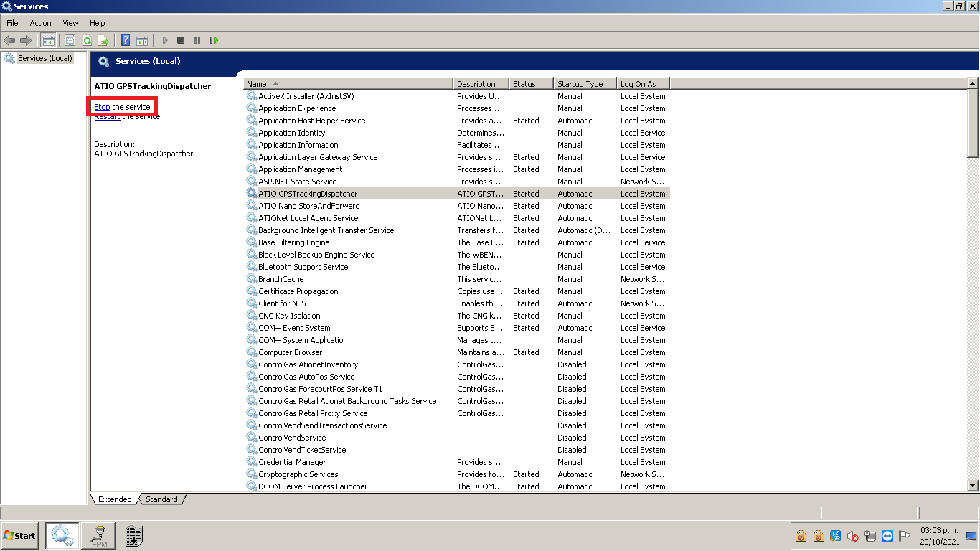
Task: Open Properties from the toolbar icon
Action: pyautogui.click(x=70, y=40)
